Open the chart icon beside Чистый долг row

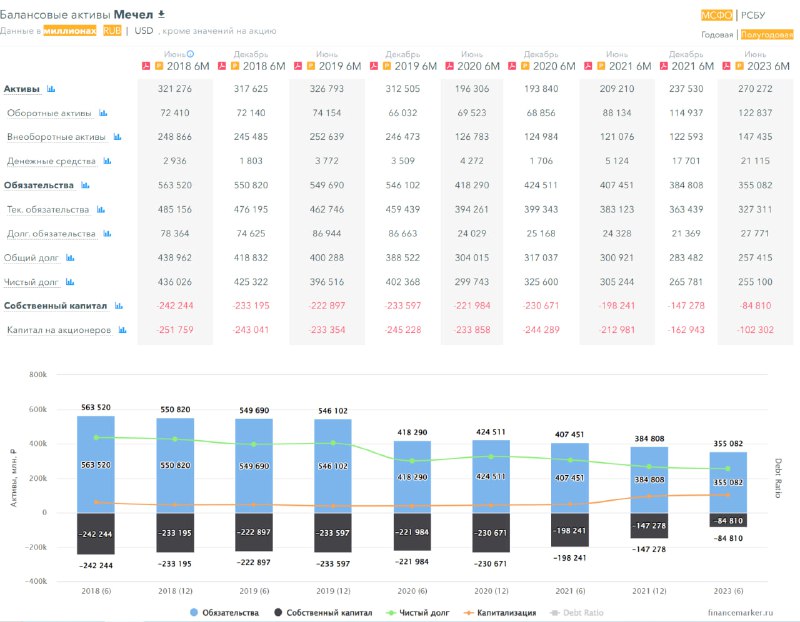click(70, 282)
